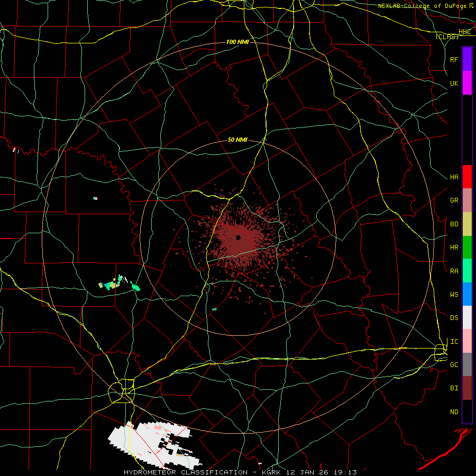Pick the HR green legend swatch

click(467, 248)
